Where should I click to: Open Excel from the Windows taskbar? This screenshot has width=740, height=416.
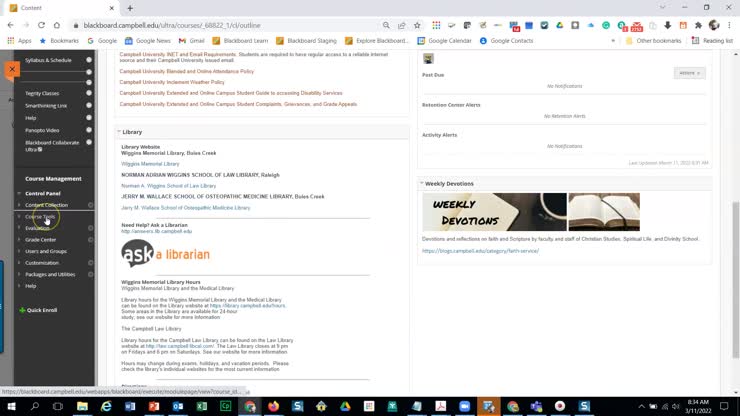tap(203, 407)
